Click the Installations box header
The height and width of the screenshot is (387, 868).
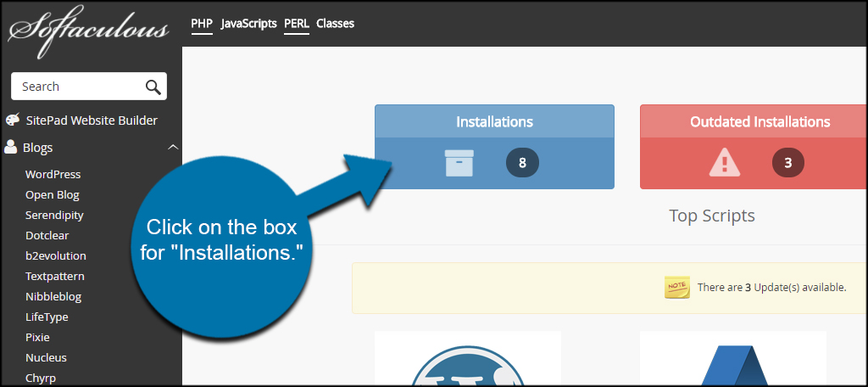click(x=494, y=121)
